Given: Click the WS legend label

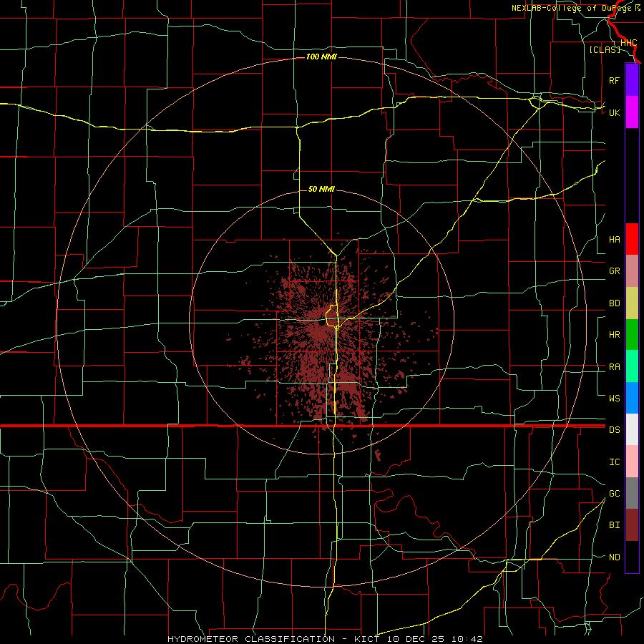Looking at the screenshot, I should pyautogui.click(x=614, y=399).
